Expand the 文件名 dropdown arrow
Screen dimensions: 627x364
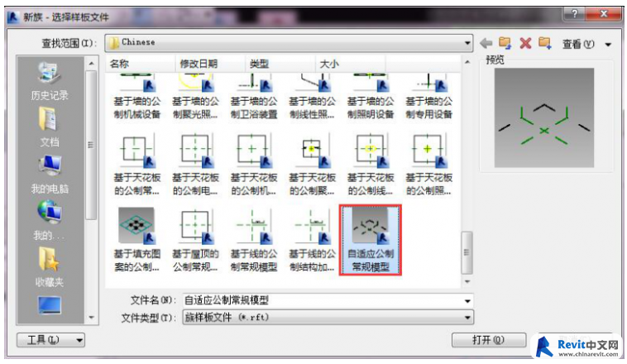tap(467, 301)
